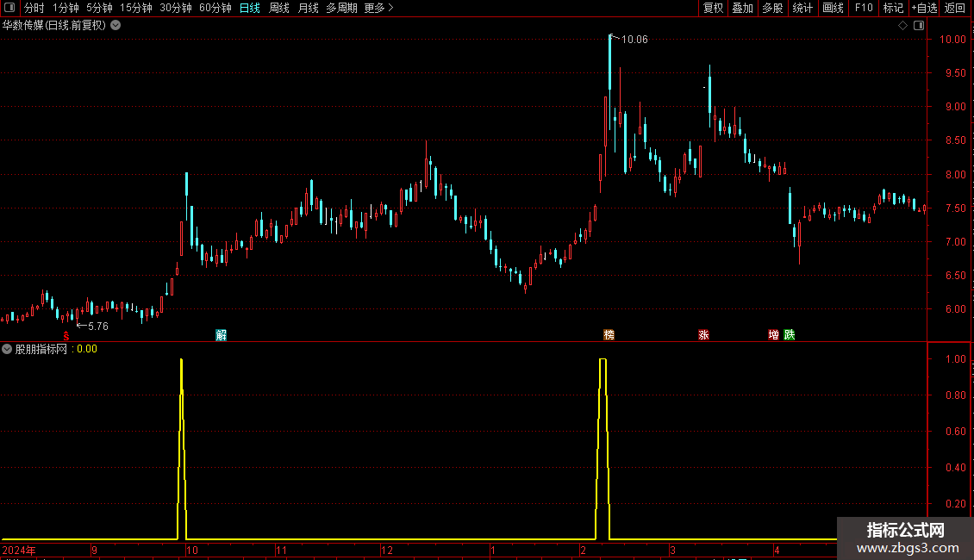Click the month 12 marker on the time axis
974x560 pixels.
click(x=387, y=551)
